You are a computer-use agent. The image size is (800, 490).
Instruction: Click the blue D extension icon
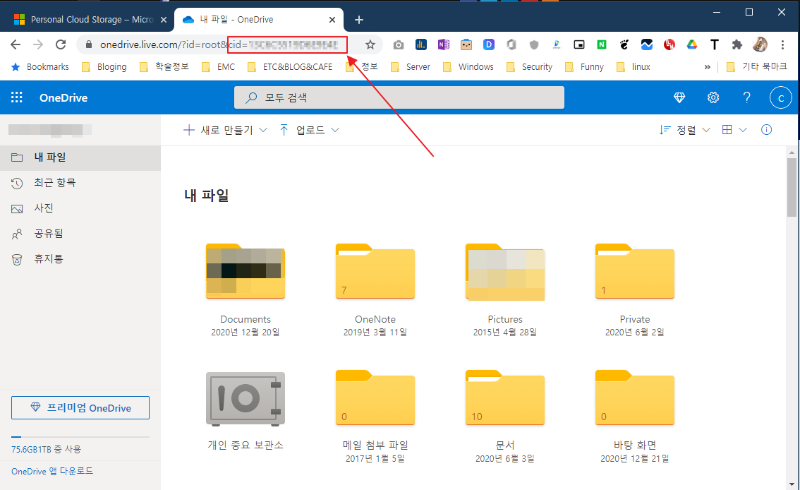[489, 45]
